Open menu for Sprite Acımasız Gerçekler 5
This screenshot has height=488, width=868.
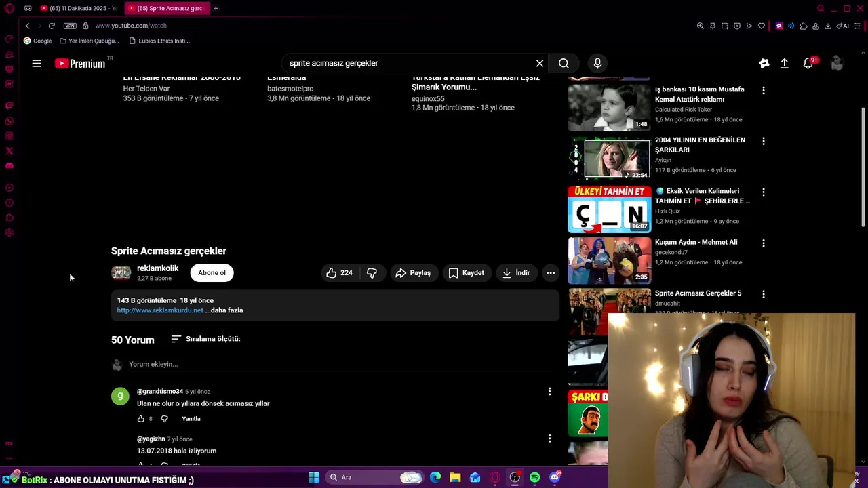pyautogui.click(x=764, y=294)
